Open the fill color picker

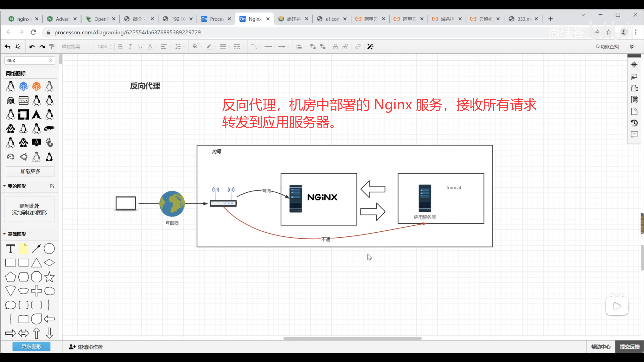point(195,47)
